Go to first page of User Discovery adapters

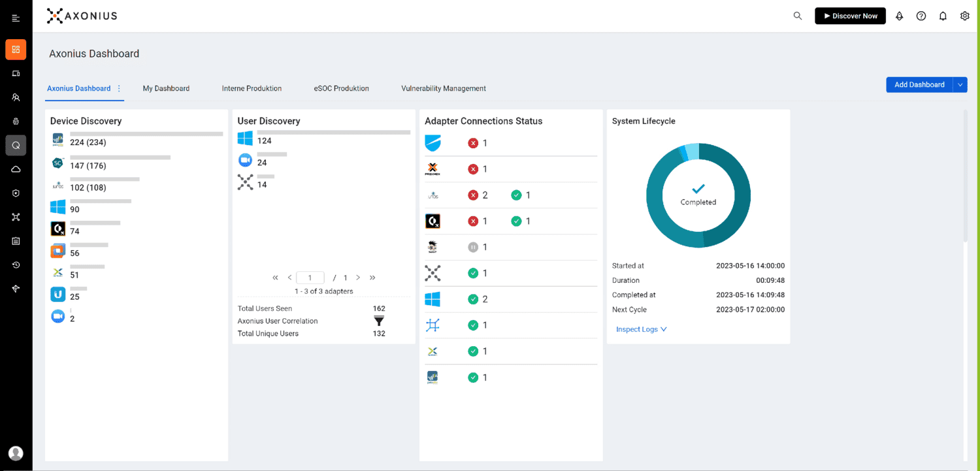(x=276, y=278)
